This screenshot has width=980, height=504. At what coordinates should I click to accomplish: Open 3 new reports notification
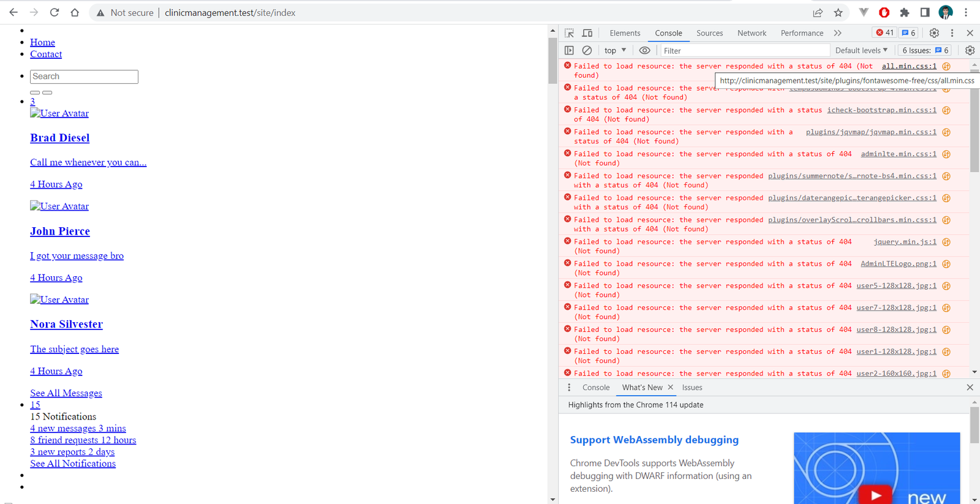coord(72,451)
